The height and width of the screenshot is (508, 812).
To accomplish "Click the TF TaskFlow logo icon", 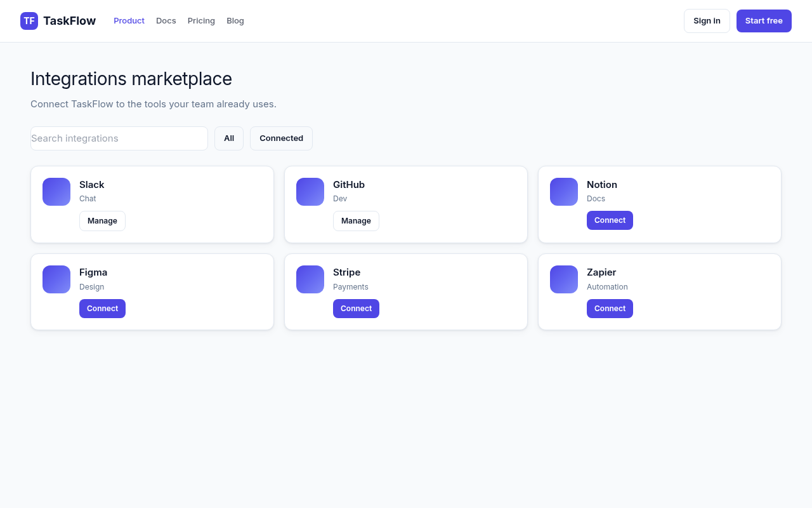I will point(29,21).
